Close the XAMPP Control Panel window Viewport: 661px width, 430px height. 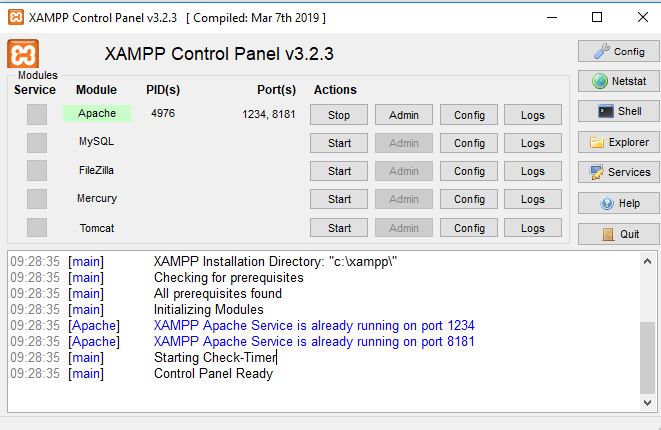click(643, 17)
